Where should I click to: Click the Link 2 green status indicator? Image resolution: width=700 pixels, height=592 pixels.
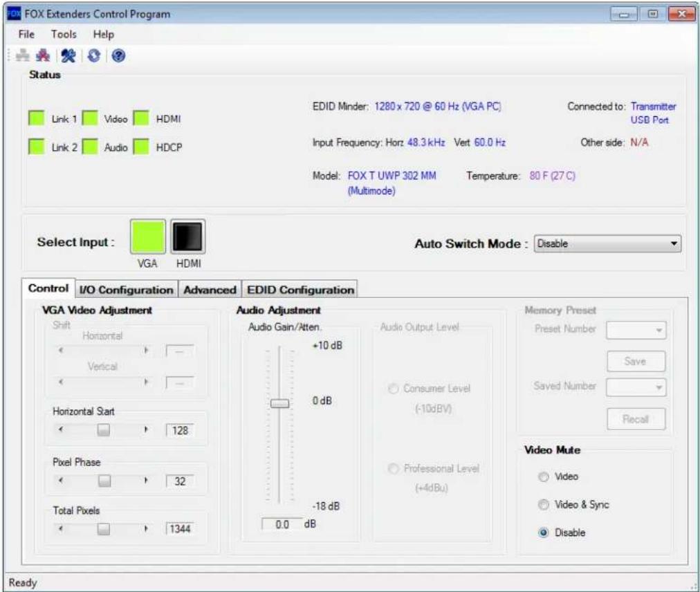[36, 147]
